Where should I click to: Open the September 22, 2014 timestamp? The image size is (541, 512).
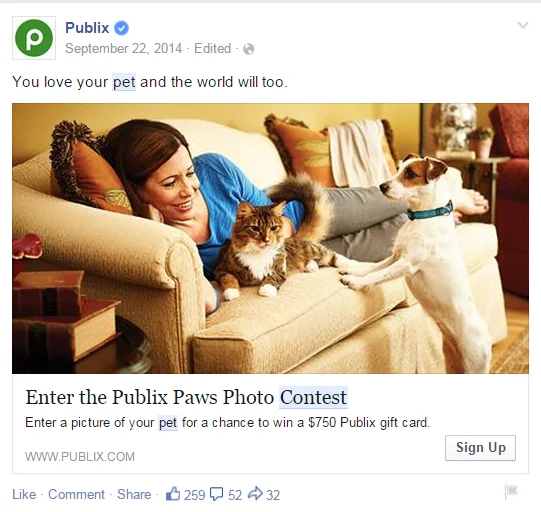(x=124, y=49)
